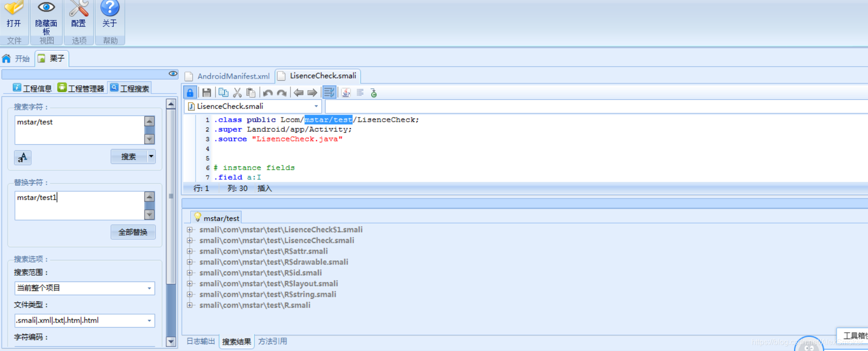
Task: Switch to 方法引用 bottom tab
Action: coord(273,341)
